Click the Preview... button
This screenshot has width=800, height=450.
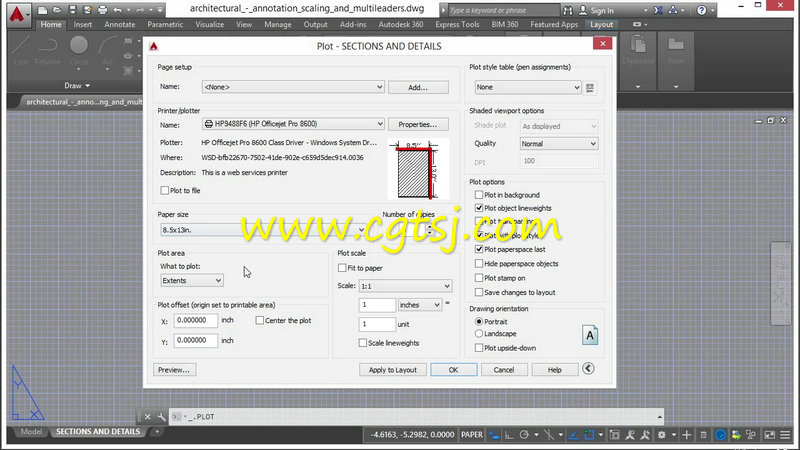click(x=174, y=370)
